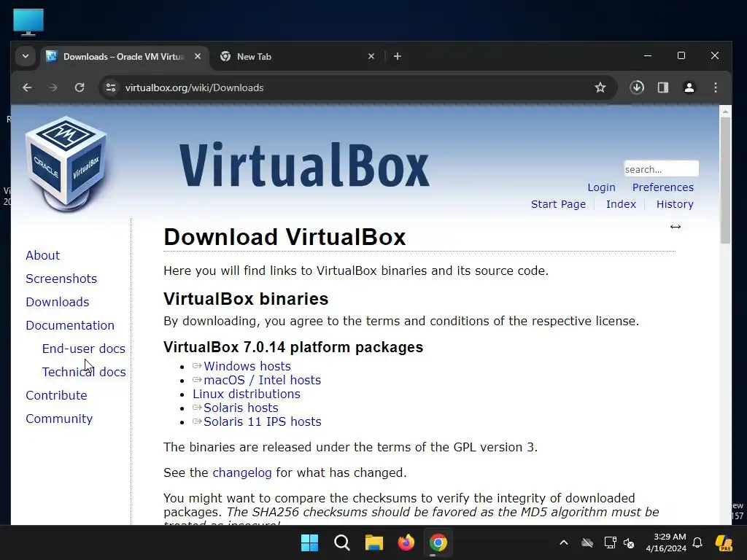Image resolution: width=747 pixels, height=560 pixels.
Task: Open Downloads in the sidebar
Action: [58, 302]
